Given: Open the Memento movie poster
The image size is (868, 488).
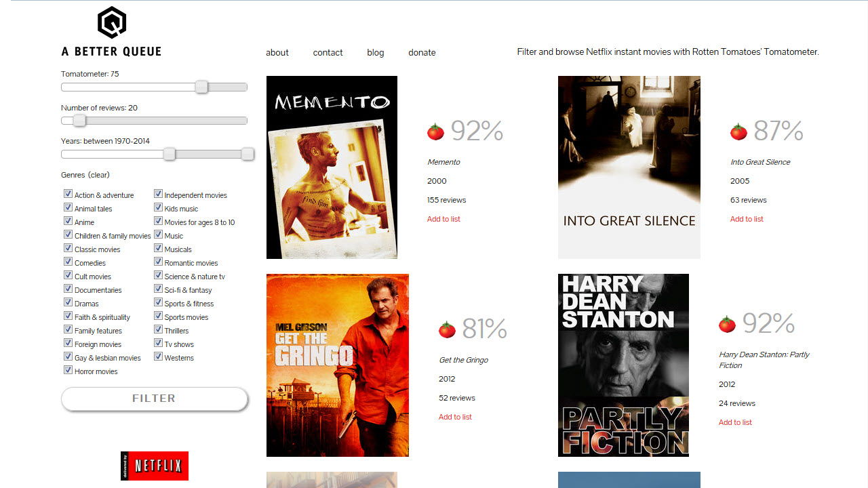Looking at the screenshot, I should (x=332, y=167).
